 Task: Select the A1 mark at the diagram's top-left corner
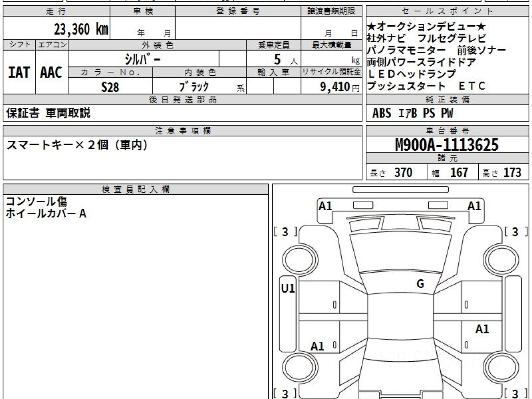(x=325, y=206)
